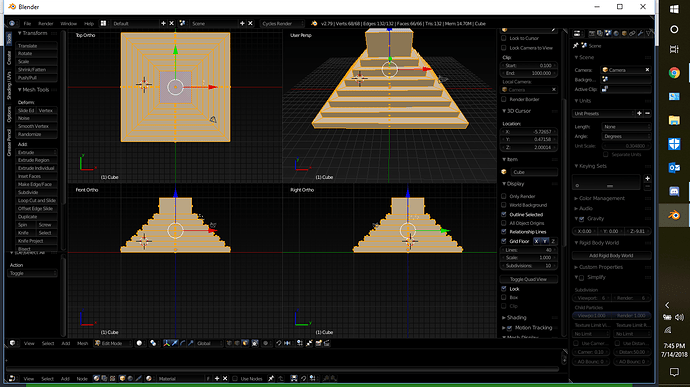The height and width of the screenshot is (387, 690).
Task: Enable the Render Border checkbox
Action: click(x=504, y=99)
